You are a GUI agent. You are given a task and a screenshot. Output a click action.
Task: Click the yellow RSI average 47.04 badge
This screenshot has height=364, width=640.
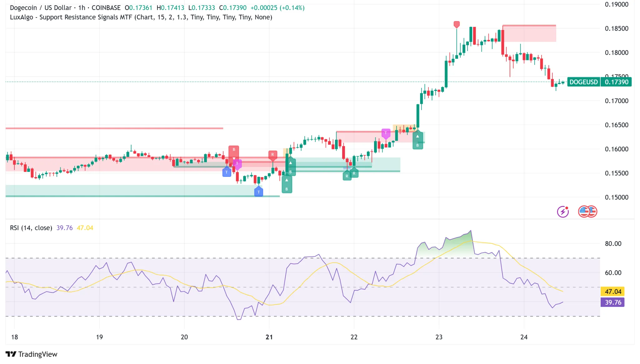[x=612, y=292]
